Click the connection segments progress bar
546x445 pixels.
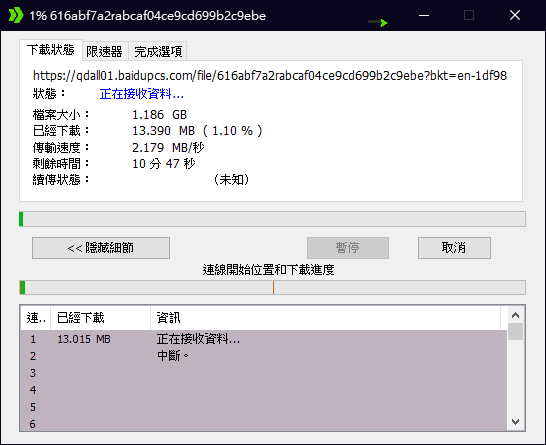pyautogui.click(x=272, y=288)
